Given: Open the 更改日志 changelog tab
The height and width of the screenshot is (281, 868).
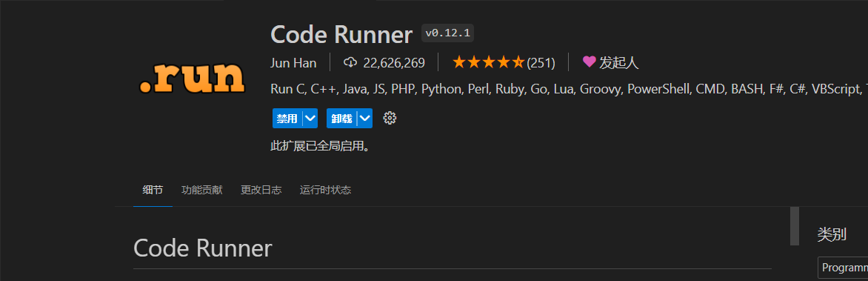Looking at the screenshot, I should [x=261, y=190].
